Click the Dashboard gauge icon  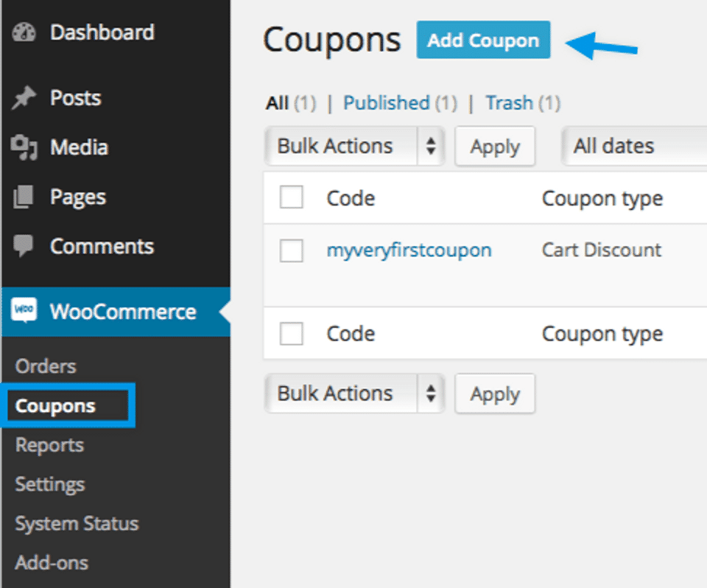point(24,33)
